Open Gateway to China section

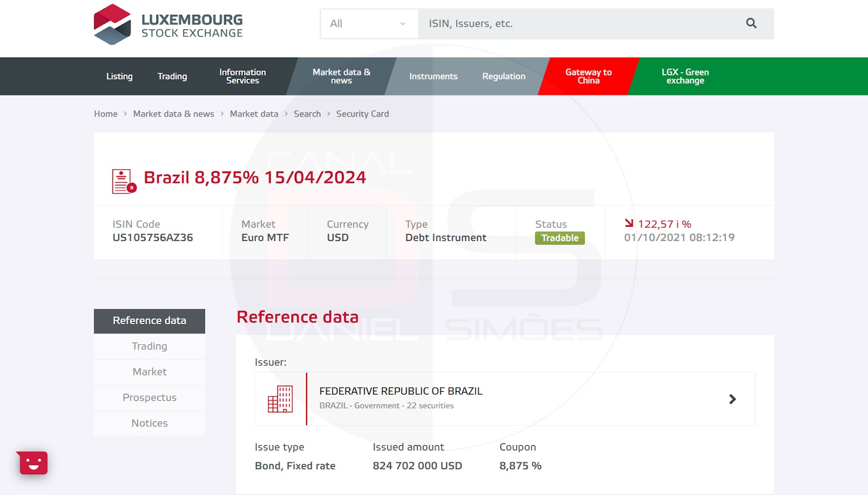589,77
